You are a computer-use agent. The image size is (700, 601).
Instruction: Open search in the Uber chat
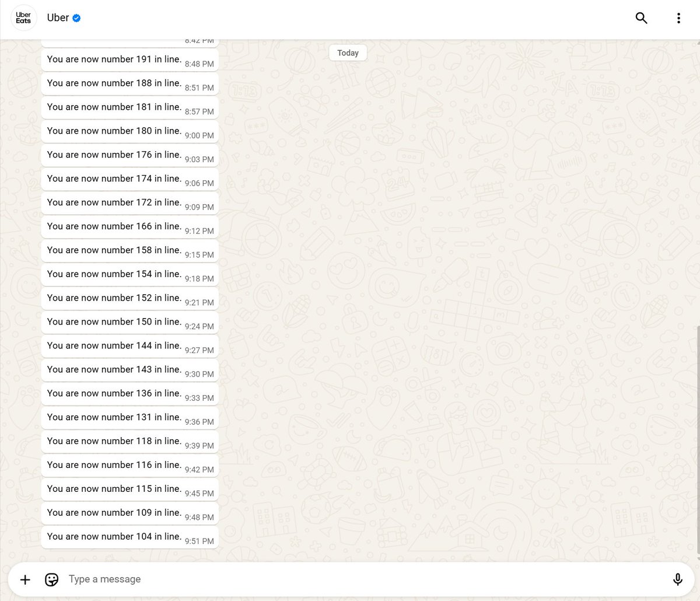point(641,18)
